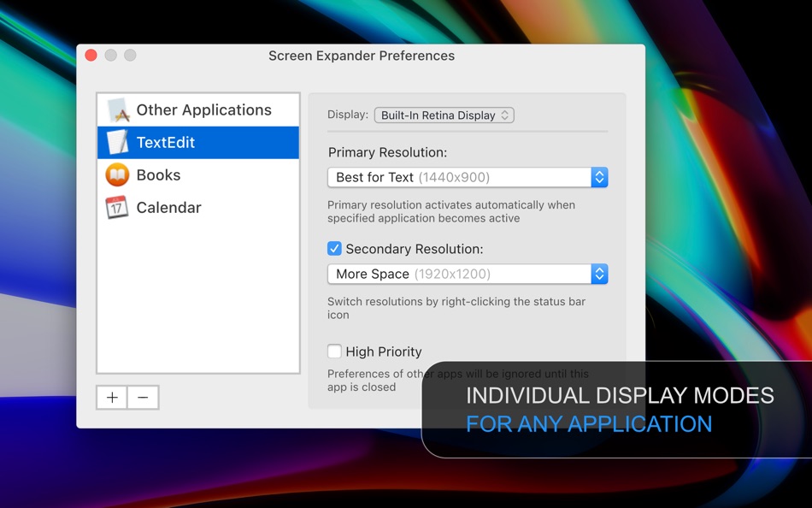Click the 'Switch resolutions by right-clicking' hint text

pyautogui.click(x=456, y=308)
